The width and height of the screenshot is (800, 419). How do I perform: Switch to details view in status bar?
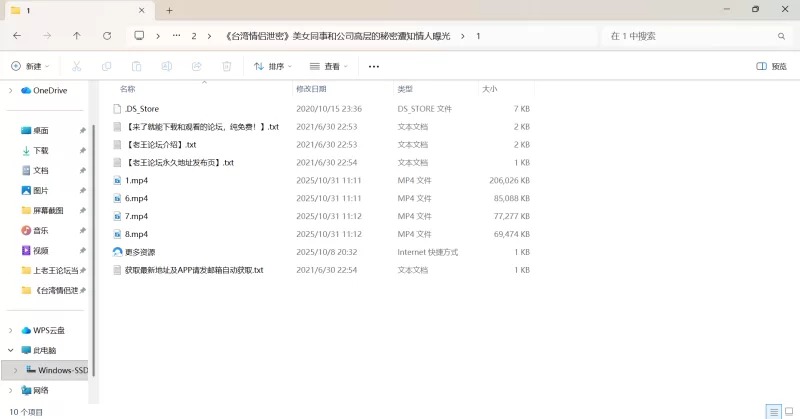pos(772,411)
